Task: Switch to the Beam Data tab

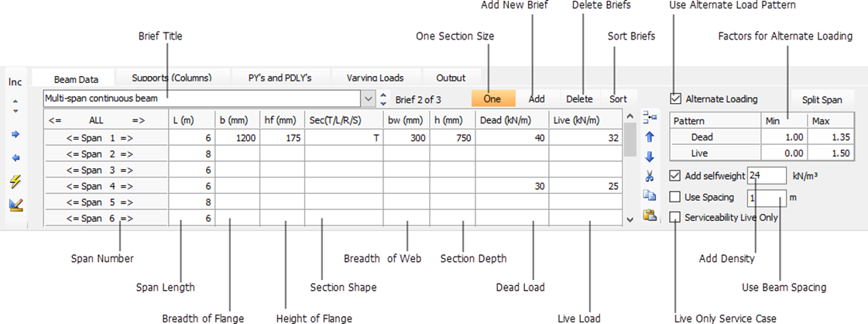Action: (x=73, y=78)
